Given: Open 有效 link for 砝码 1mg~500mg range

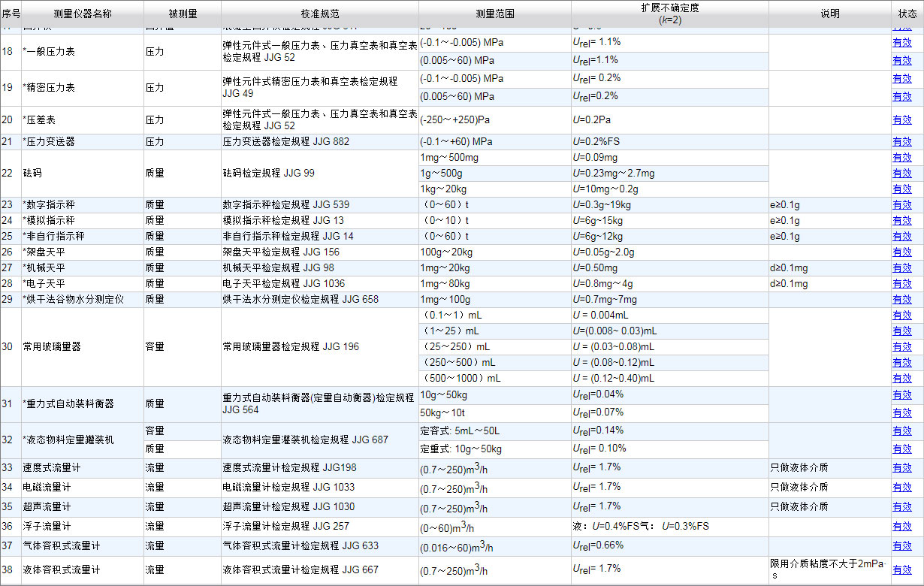Looking at the screenshot, I should pyautogui.click(x=902, y=158).
